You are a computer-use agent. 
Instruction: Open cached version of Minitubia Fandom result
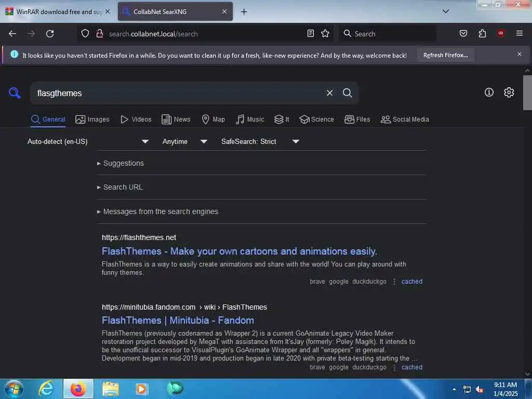click(x=412, y=367)
